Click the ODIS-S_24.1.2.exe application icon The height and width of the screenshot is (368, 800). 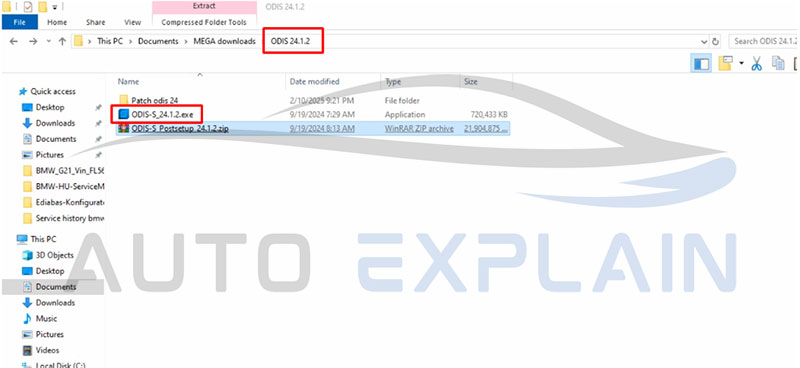coord(123,114)
